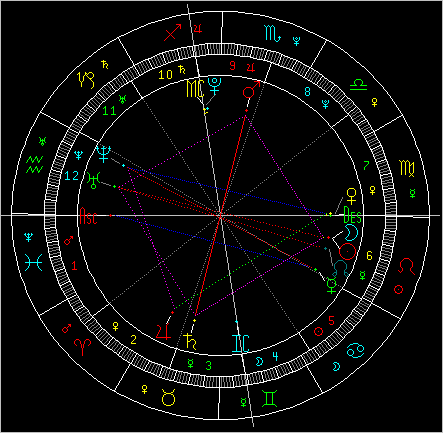Click the large yellow Venus symbol above Des

click(351, 196)
